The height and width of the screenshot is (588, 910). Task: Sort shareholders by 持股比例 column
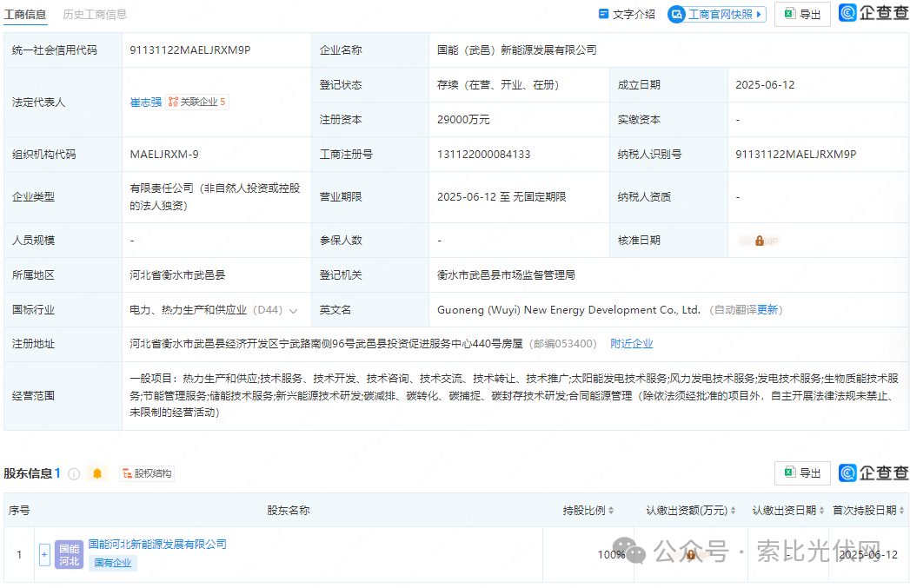[588, 511]
